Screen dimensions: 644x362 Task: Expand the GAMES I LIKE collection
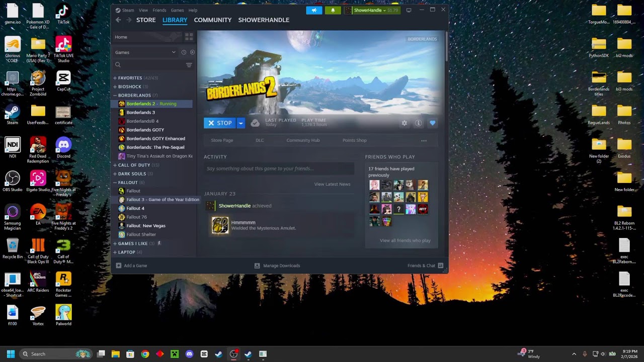(x=115, y=243)
